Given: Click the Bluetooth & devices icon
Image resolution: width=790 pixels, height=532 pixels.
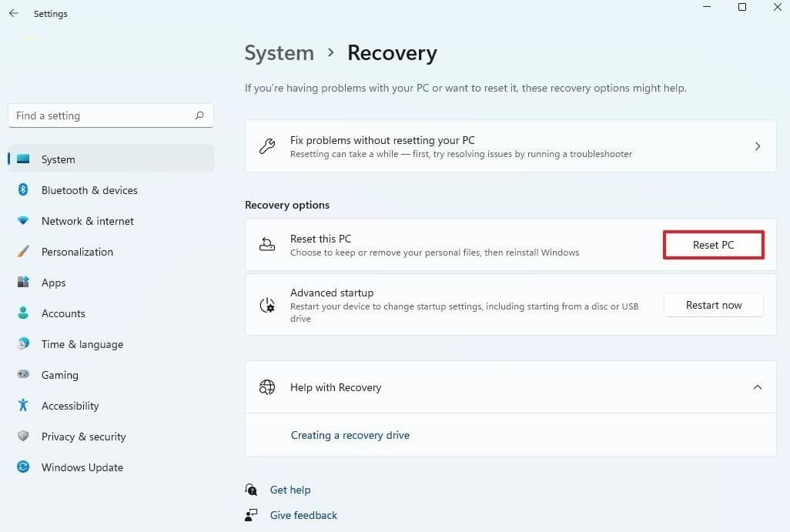Looking at the screenshot, I should coord(23,190).
